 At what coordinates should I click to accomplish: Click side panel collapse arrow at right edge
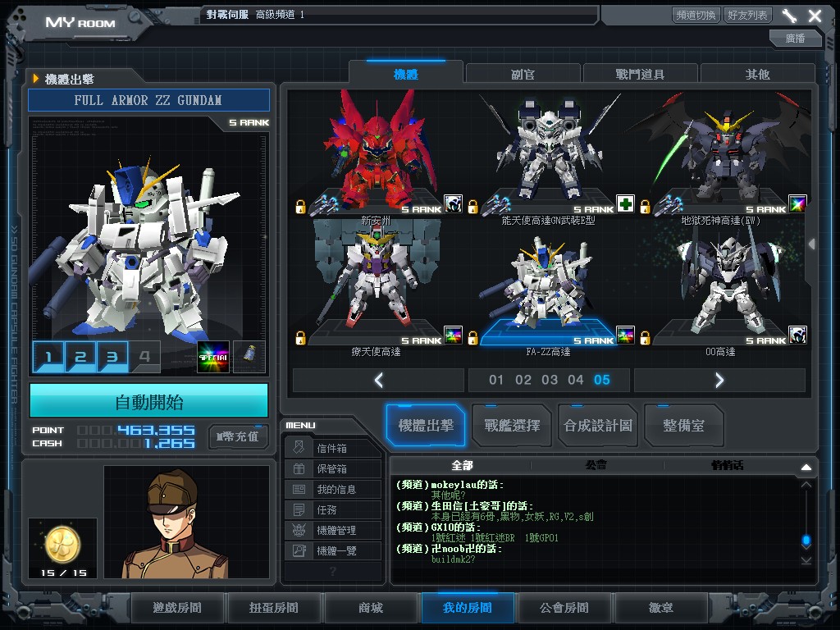(x=812, y=244)
